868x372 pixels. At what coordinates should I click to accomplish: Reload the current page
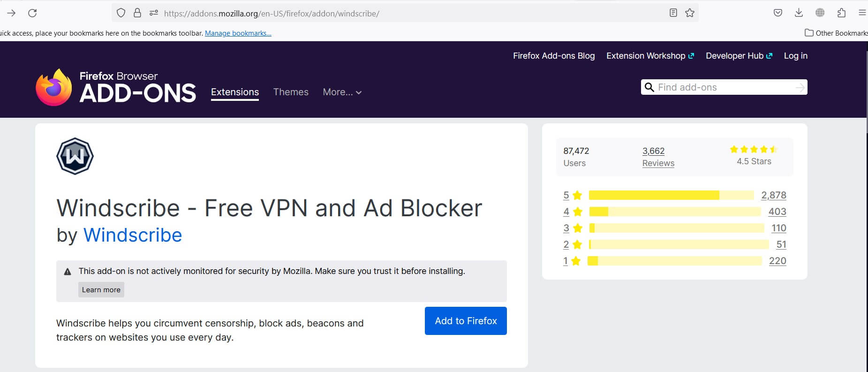point(32,13)
